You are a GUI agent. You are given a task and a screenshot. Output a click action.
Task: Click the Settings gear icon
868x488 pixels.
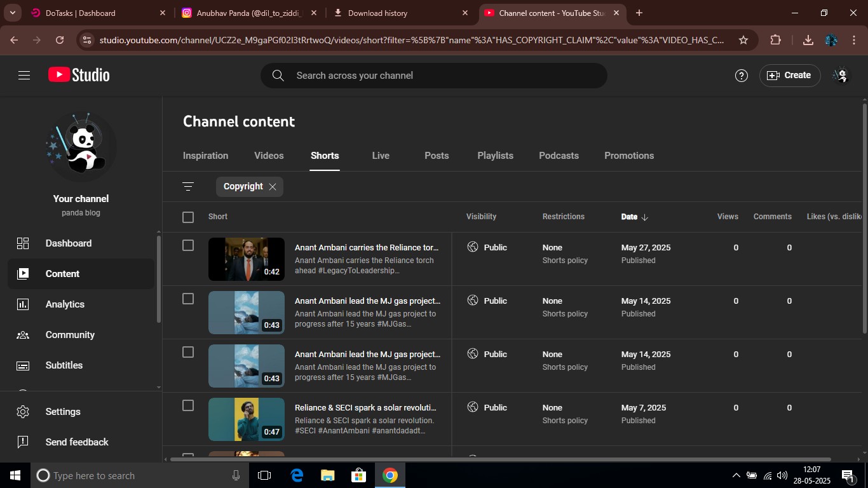23,412
